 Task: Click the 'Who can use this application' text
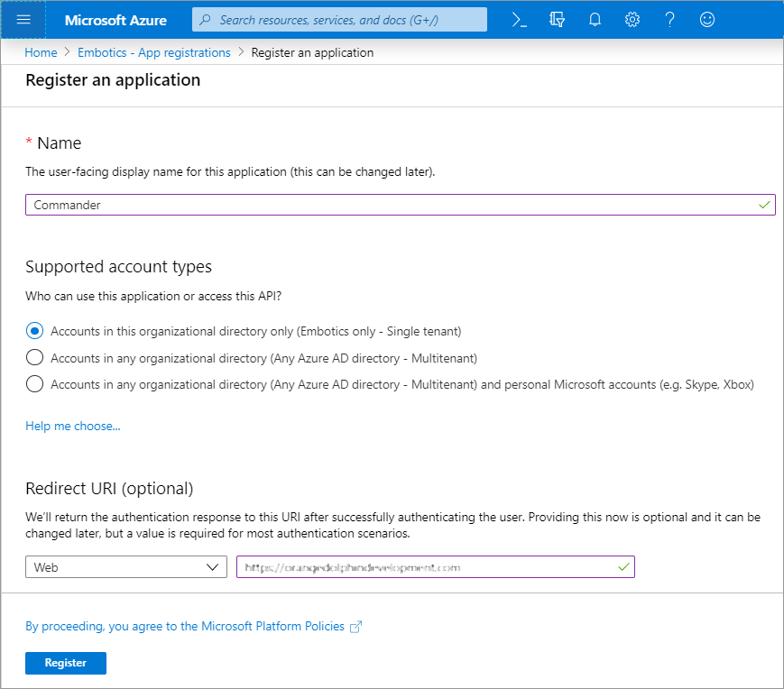click(153, 297)
